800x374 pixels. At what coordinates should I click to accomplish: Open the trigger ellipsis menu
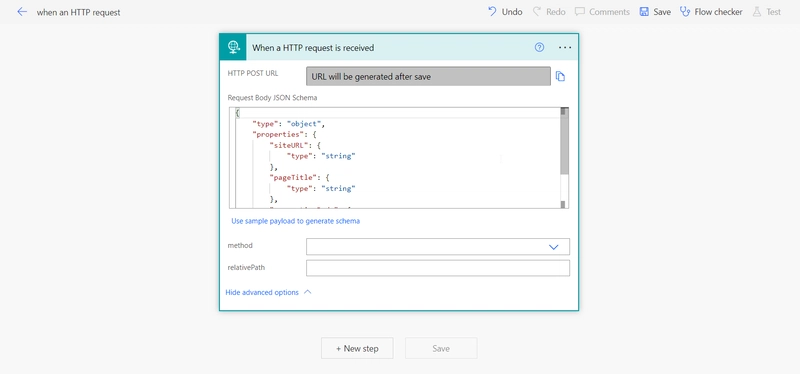(565, 47)
